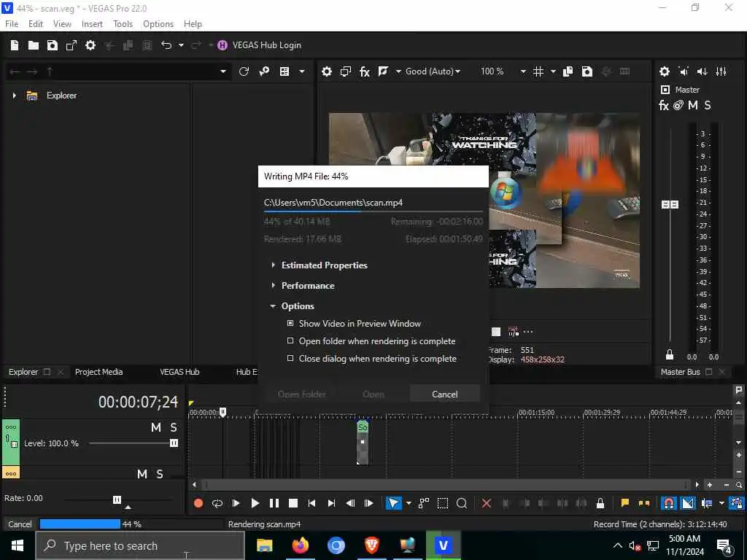This screenshot has height=560, width=747.
Task: Open video preview properties gear
Action: pos(327,71)
